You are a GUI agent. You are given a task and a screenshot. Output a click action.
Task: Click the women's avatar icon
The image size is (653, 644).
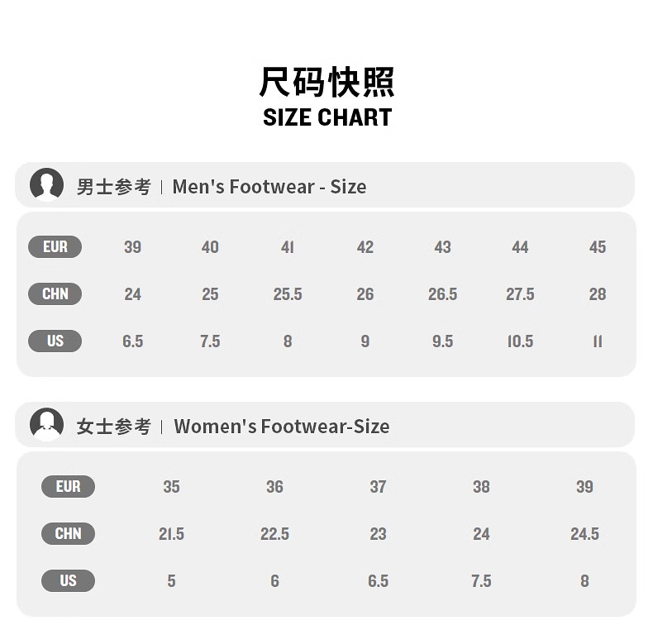[x=47, y=425]
